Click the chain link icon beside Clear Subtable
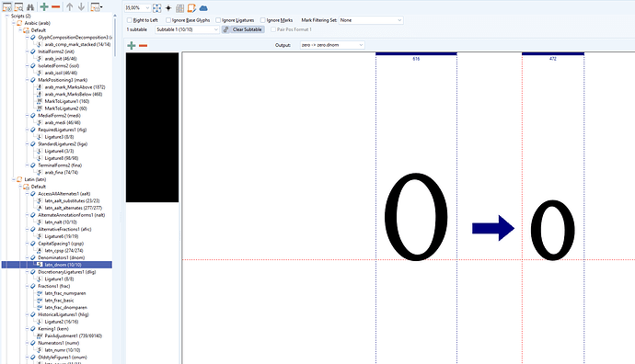This screenshot has height=364, width=635. tap(226, 29)
